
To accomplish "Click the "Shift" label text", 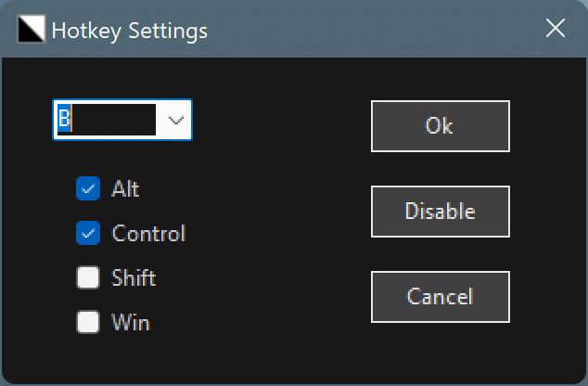I will [x=134, y=277].
